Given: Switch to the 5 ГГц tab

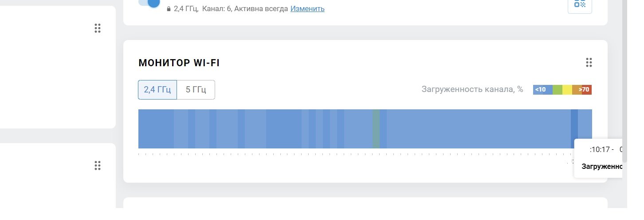Looking at the screenshot, I should (x=196, y=90).
